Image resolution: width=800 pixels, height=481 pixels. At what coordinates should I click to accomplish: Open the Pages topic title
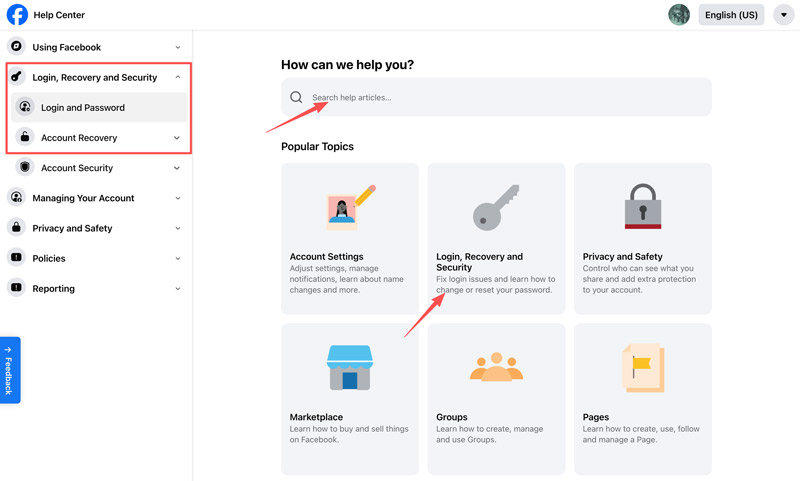point(595,417)
